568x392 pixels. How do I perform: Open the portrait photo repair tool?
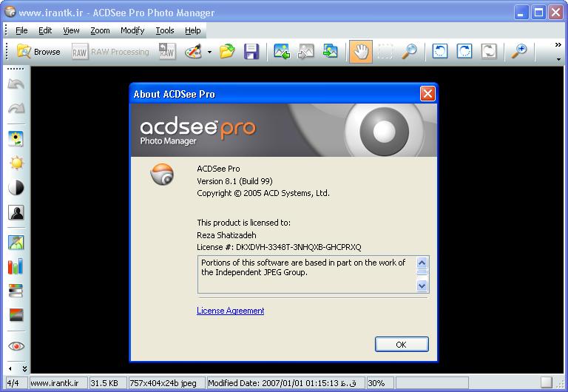(x=16, y=243)
